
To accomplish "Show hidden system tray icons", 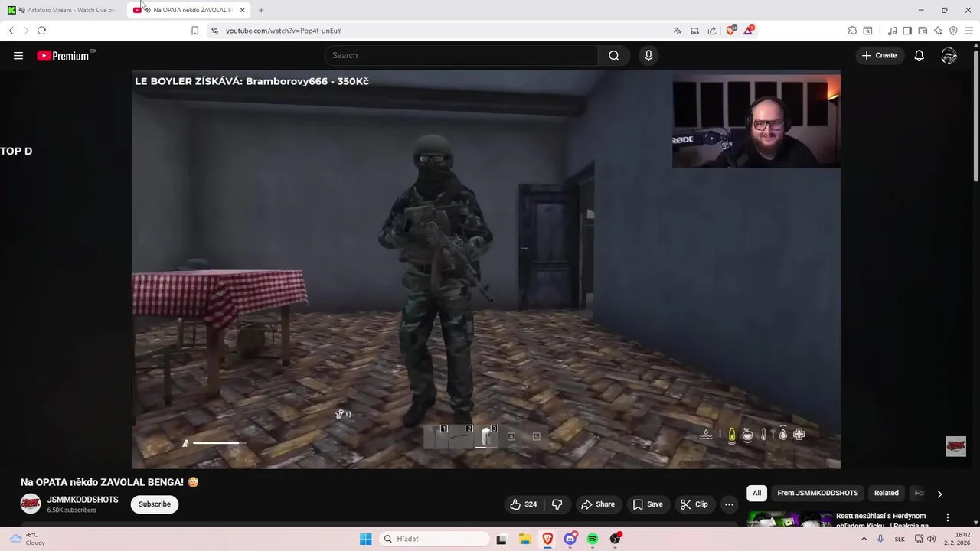I will [864, 539].
